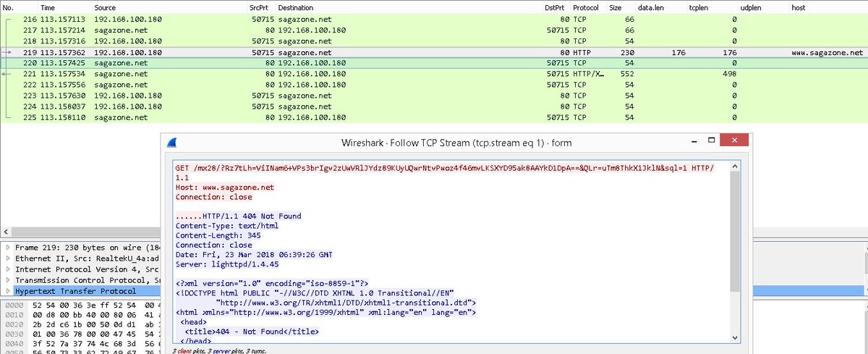Click the www.sagazone.net host cell
Viewport: 868px width, 354px height.
827,53
